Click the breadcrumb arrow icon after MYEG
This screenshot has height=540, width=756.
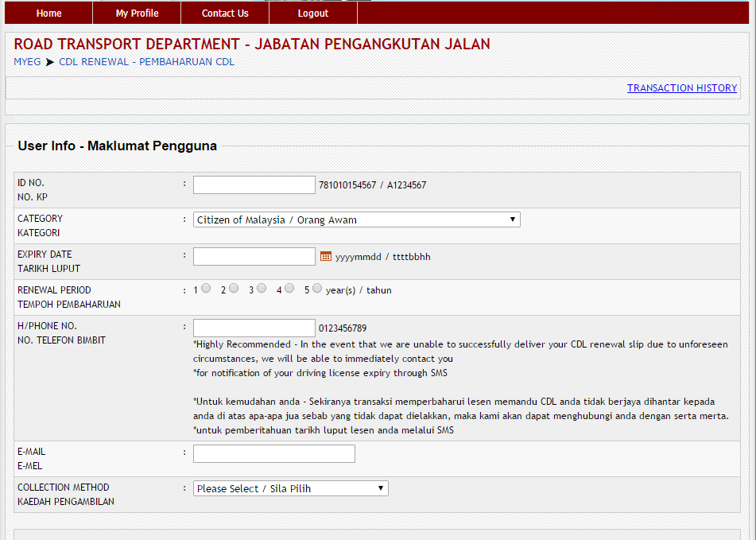coord(50,62)
